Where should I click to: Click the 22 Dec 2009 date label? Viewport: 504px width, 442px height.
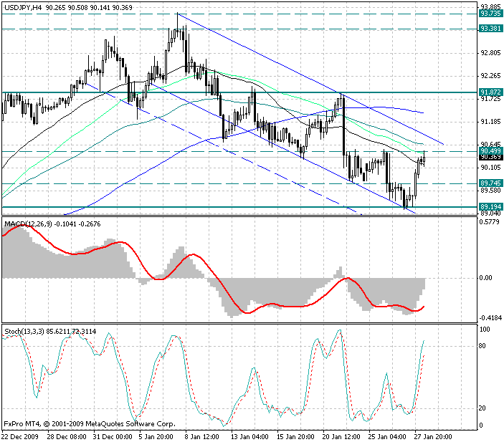point(20,437)
